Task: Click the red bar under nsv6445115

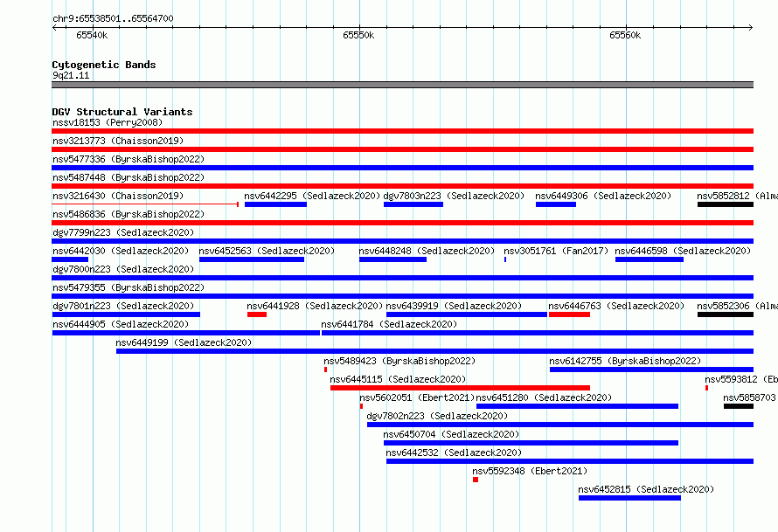Action: 460,388
